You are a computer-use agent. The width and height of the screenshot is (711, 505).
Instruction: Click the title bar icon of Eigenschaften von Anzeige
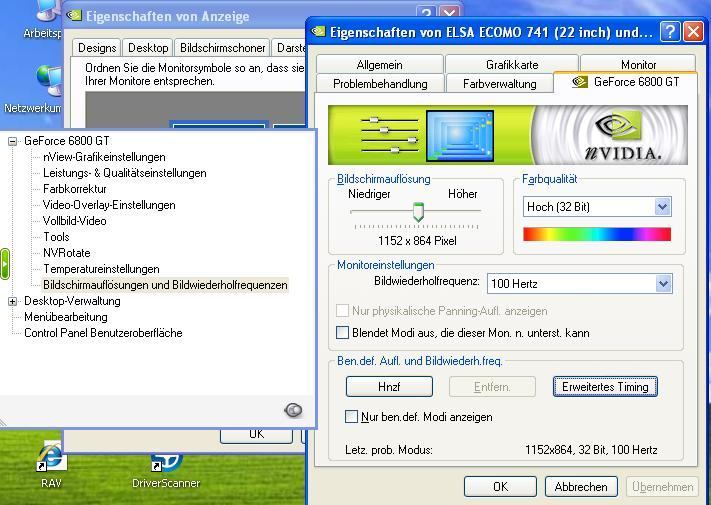pyautogui.click(x=74, y=15)
